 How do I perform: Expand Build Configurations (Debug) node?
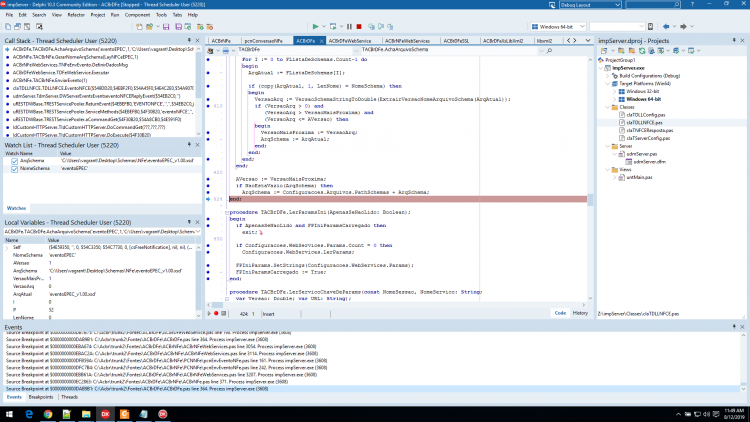coord(608,76)
